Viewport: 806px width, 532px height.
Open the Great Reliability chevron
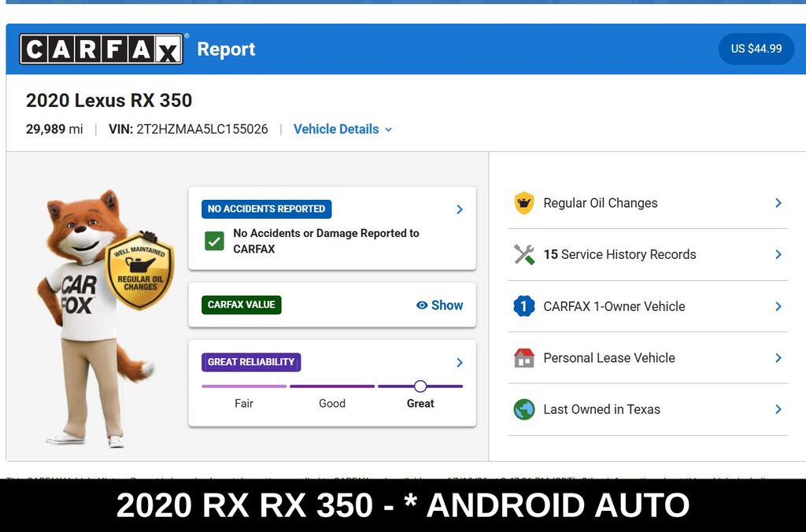point(460,362)
